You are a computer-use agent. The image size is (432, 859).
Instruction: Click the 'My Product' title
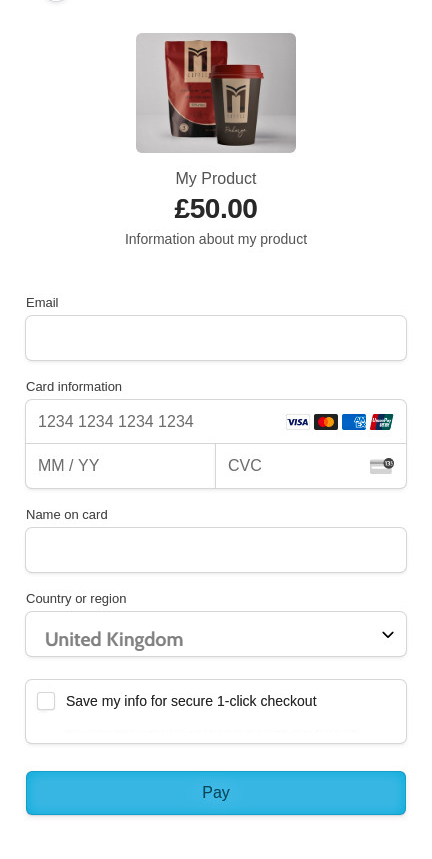pos(216,179)
